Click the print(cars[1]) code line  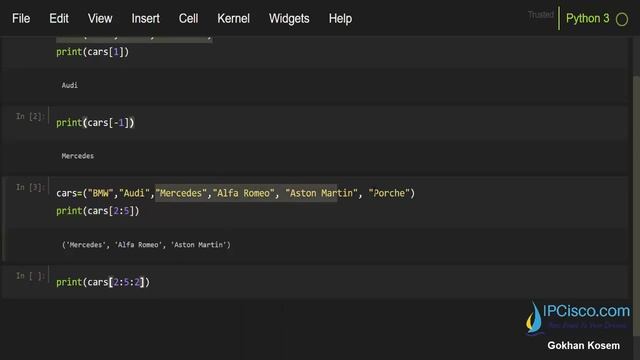[x=92, y=52]
